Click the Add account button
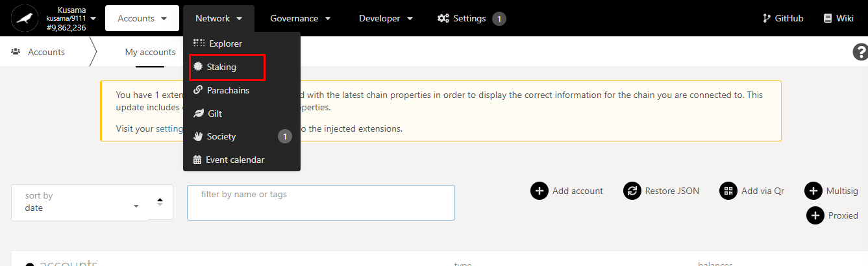The height and width of the screenshot is (266, 868). [x=567, y=191]
